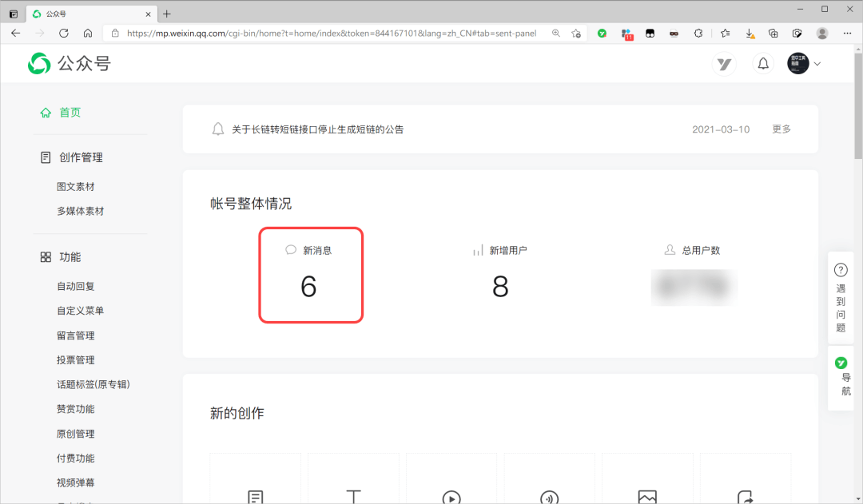Open 赞赏功能 page
The height and width of the screenshot is (504, 863).
[x=75, y=409]
